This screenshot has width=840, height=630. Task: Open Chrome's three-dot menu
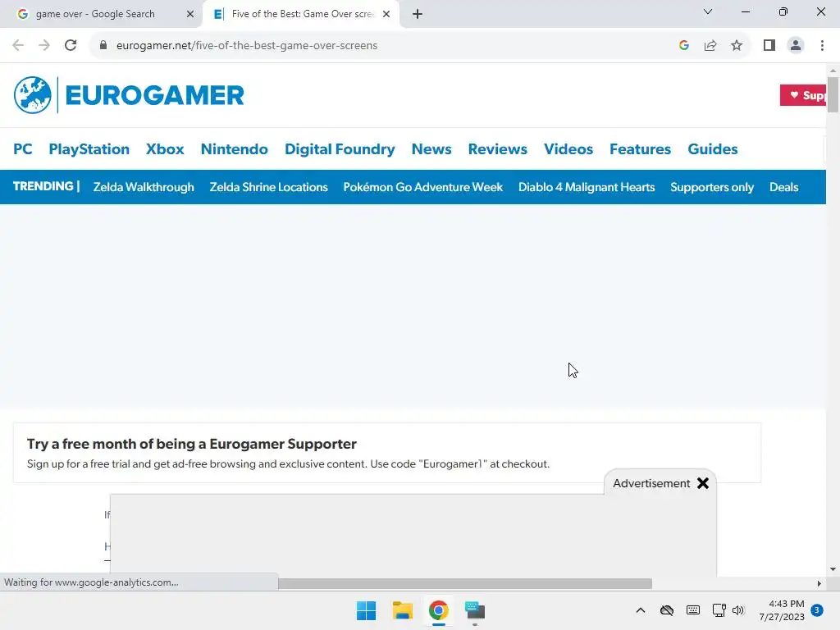pos(822,46)
